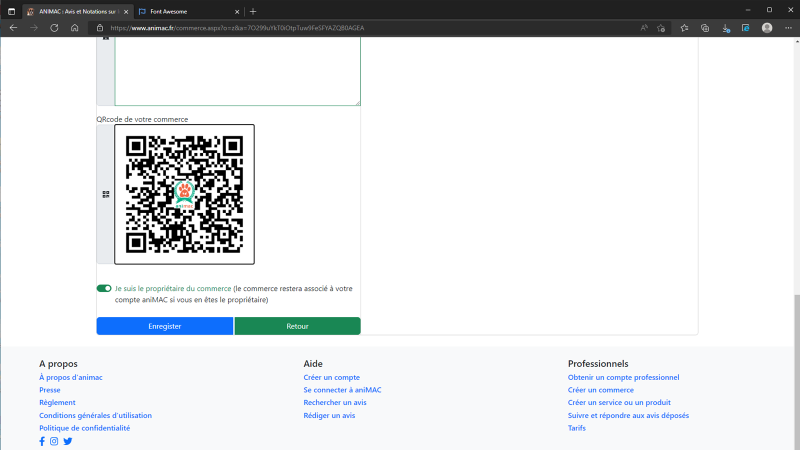This screenshot has height=450, width=800.
Task: Toggle the shop owner switch
Action: [104, 288]
